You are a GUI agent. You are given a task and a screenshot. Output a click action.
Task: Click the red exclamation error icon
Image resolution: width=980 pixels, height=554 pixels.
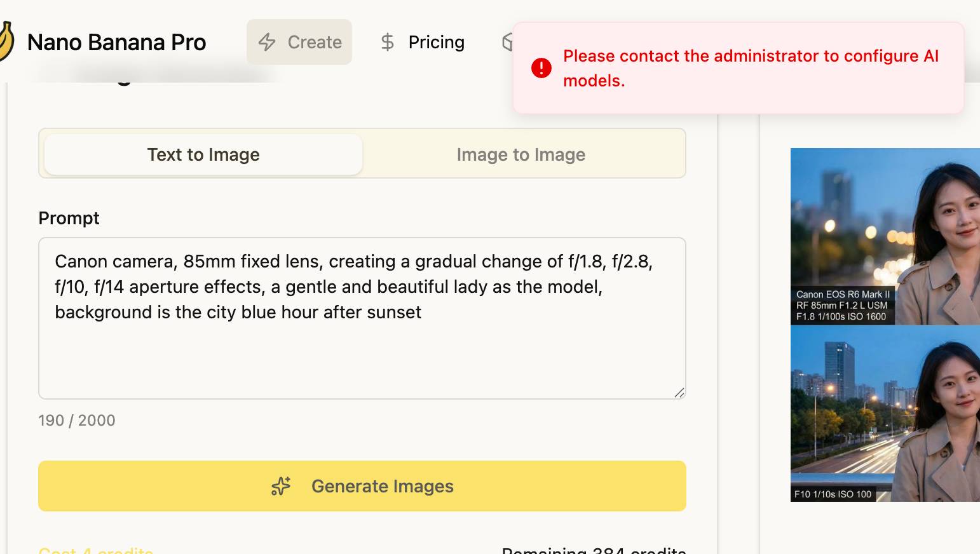pos(541,68)
